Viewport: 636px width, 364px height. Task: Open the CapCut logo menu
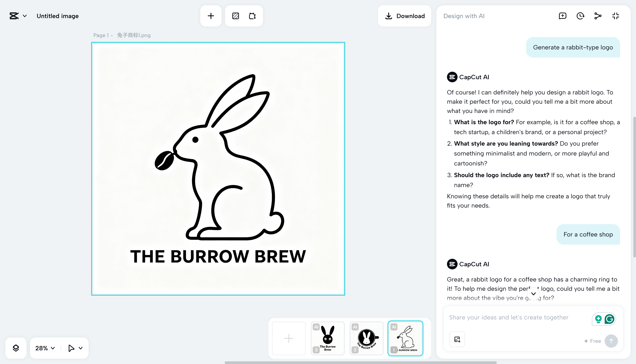point(17,16)
